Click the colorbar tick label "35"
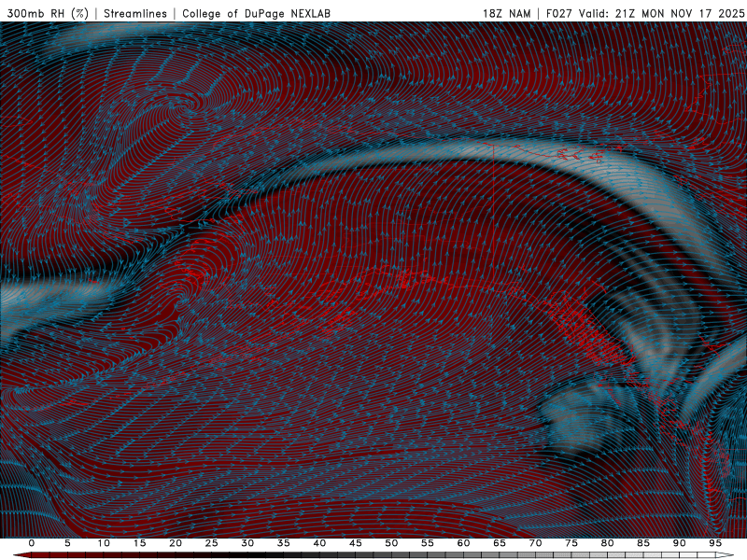The width and height of the screenshot is (747, 560). coord(283,543)
